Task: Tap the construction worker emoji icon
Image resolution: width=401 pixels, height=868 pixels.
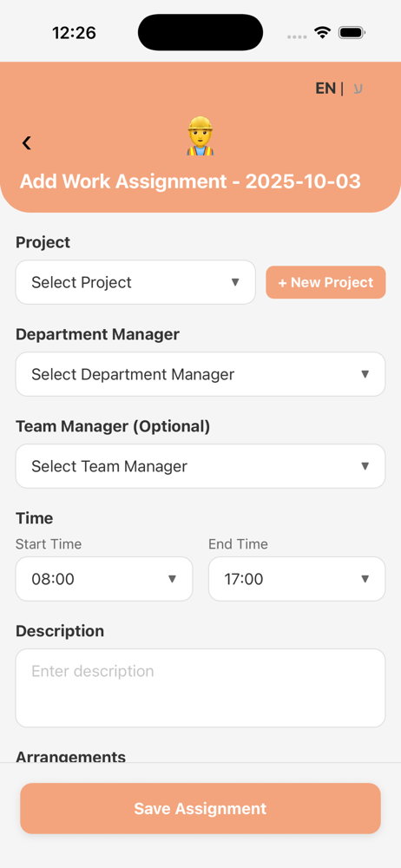Action: [x=200, y=136]
